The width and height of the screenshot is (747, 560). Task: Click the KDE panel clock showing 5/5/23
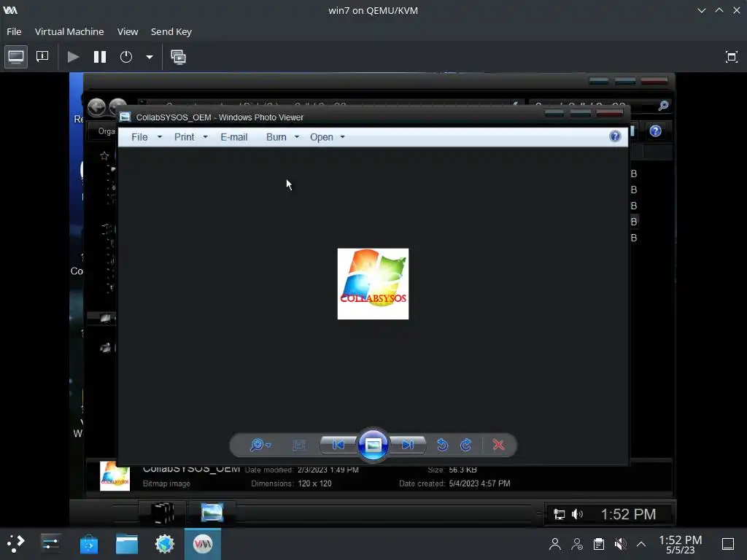pos(681,544)
